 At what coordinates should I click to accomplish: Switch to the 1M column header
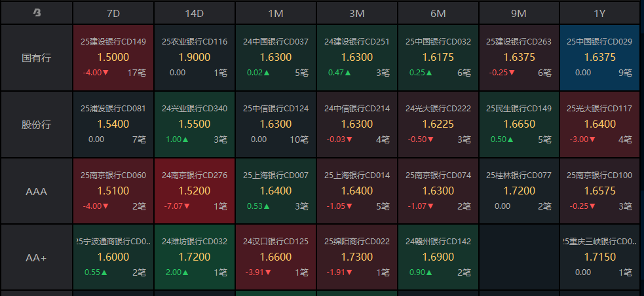coord(276,12)
